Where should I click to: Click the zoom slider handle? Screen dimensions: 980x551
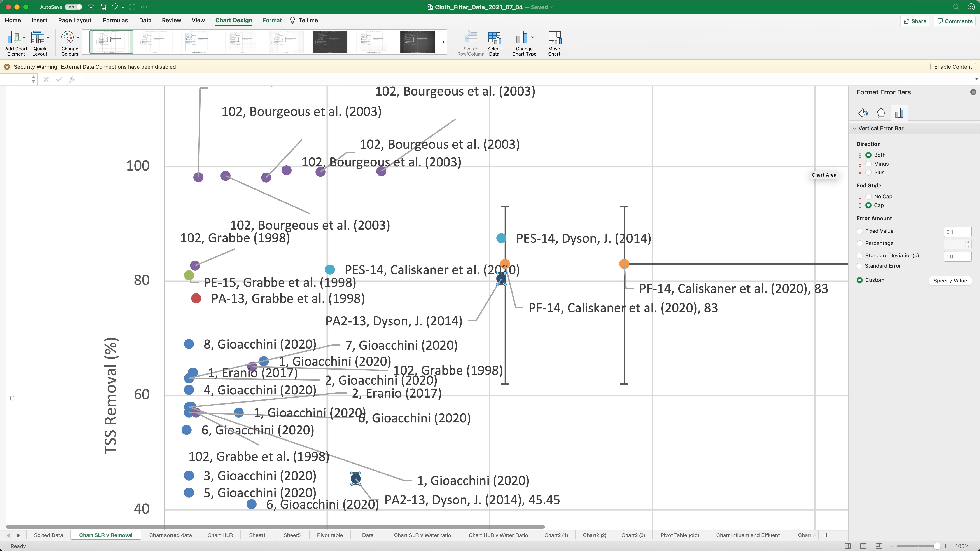[937, 546]
